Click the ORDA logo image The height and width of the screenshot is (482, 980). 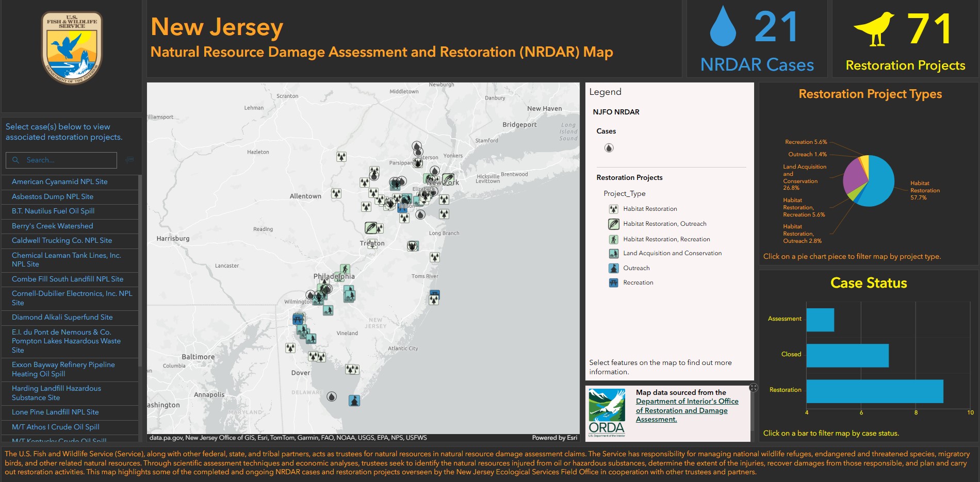click(607, 412)
